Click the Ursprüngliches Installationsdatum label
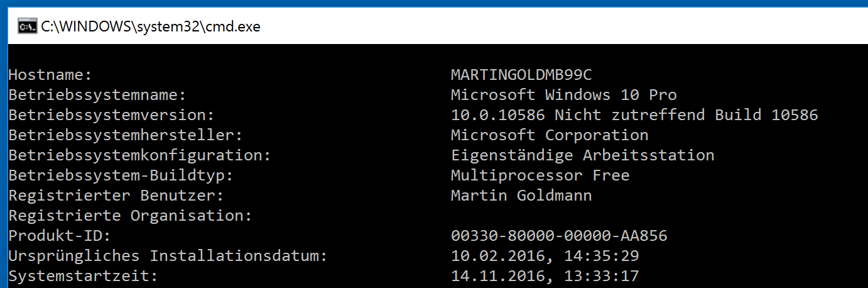The height and width of the screenshot is (288, 868). click(168, 256)
